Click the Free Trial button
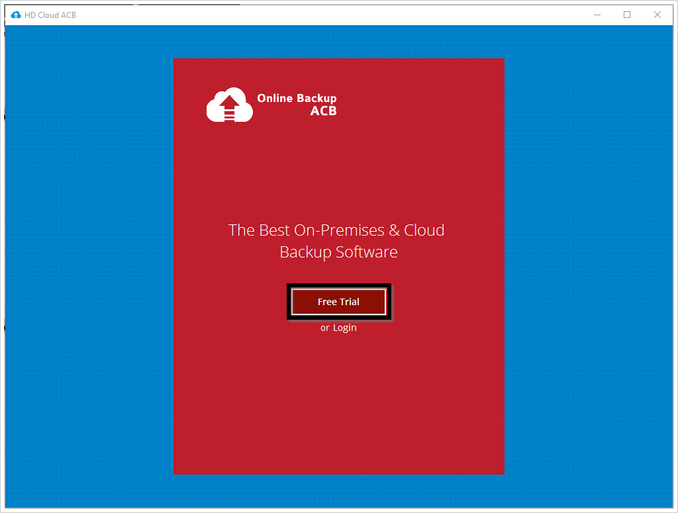Screen dimensions: 678x513 [339, 301]
